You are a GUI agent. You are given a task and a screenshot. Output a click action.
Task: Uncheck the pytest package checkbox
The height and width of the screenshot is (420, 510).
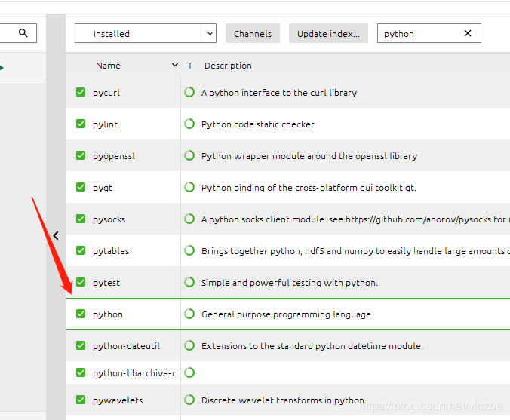pos(81,282)
